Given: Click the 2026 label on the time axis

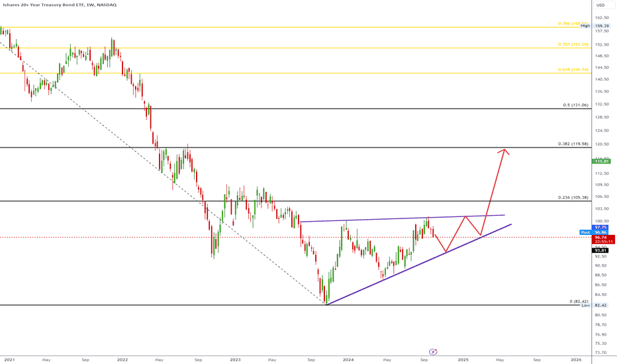Looking at the screenshot, I should (576, 359).
